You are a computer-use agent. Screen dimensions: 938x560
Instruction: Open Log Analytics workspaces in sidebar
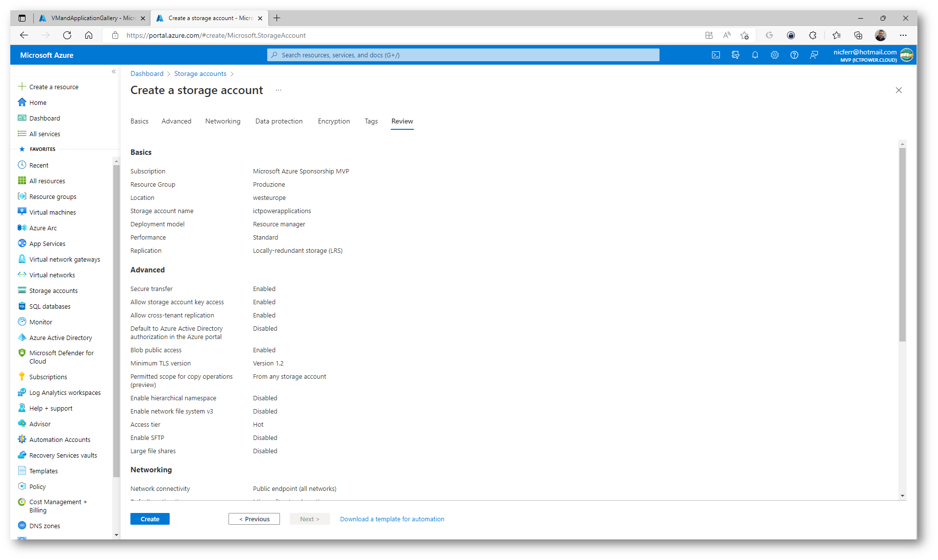click(x=65, y=392)
